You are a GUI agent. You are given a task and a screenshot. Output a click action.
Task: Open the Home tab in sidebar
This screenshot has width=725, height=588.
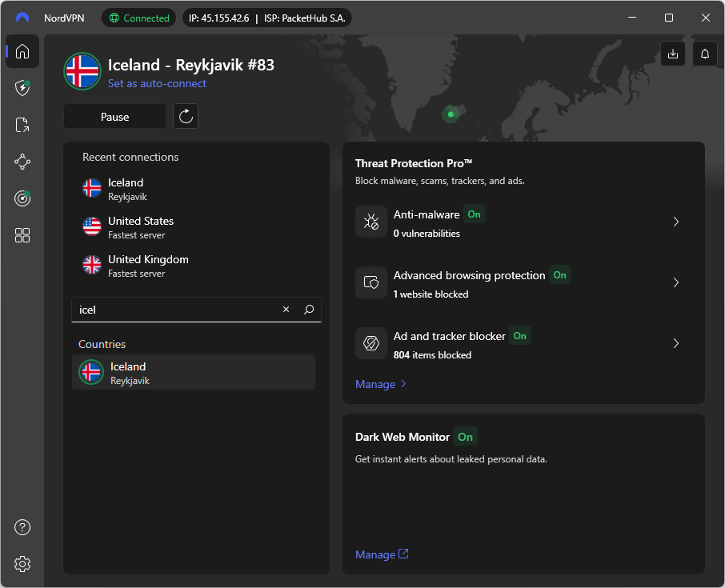[22, 52]
